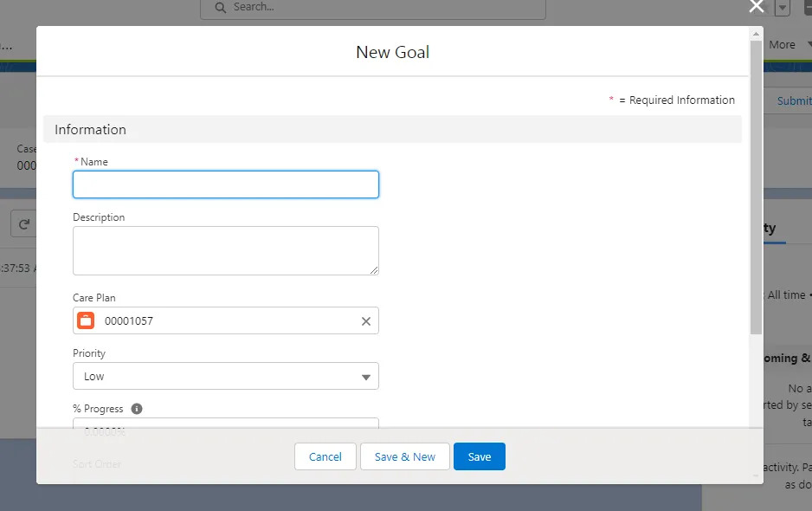Screen dimensions: 812x511
Task: Click the scrollbar up arrow
Action: (756, 34)
